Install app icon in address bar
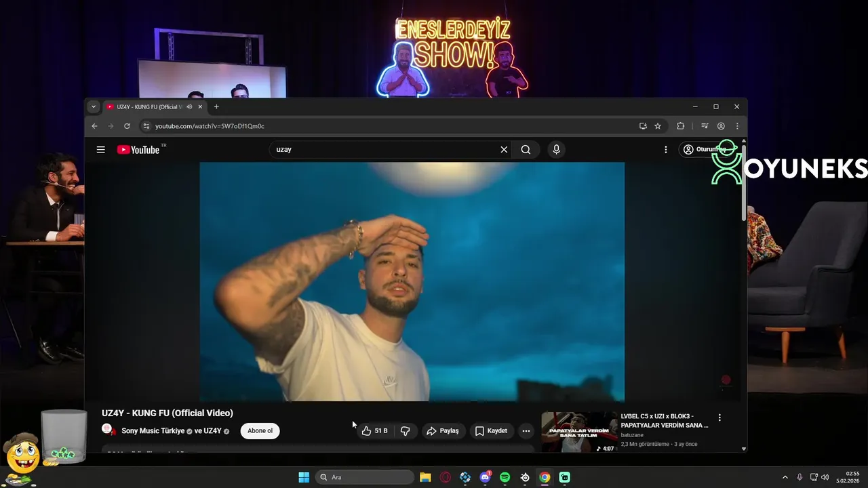 click(x=643, y=126)
